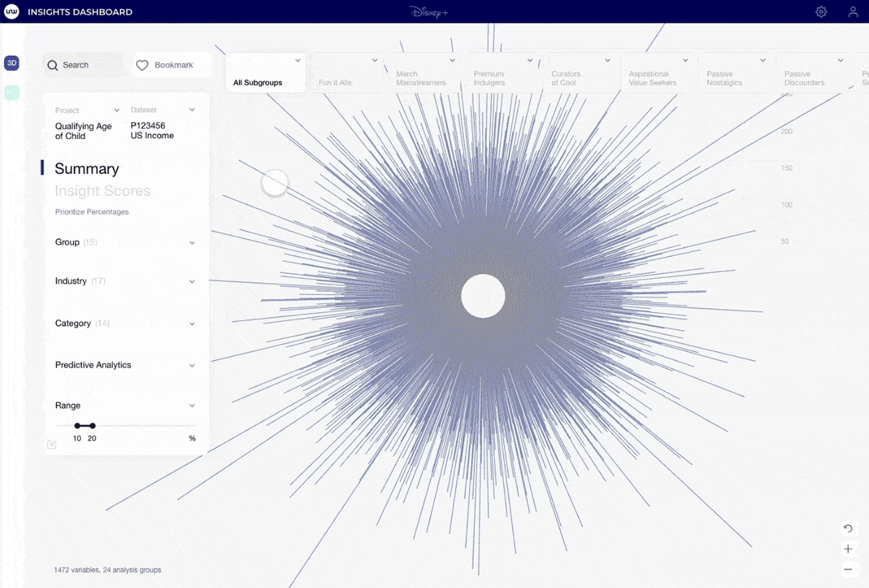
Task: Zoom in with the plus icon
Action: 848,549
